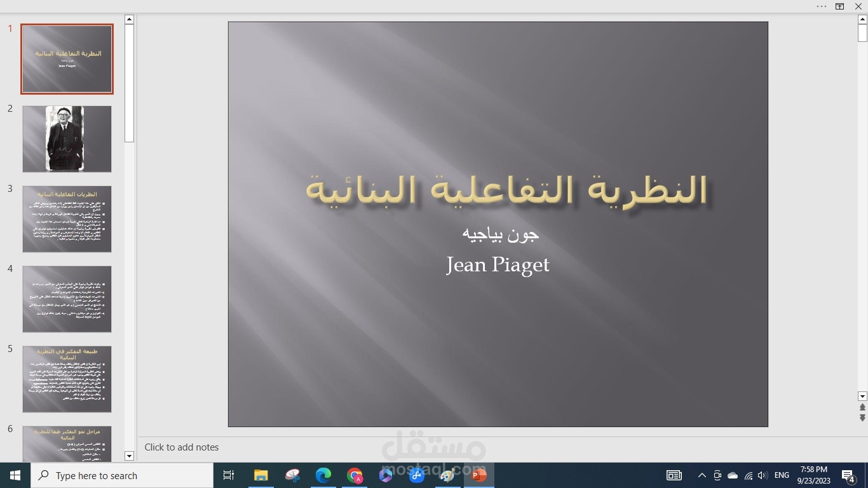Image resolution: width=868 pixels, height=488 pixels.
Task: Open File Explorer from taskbar
Action: point(261,475)
